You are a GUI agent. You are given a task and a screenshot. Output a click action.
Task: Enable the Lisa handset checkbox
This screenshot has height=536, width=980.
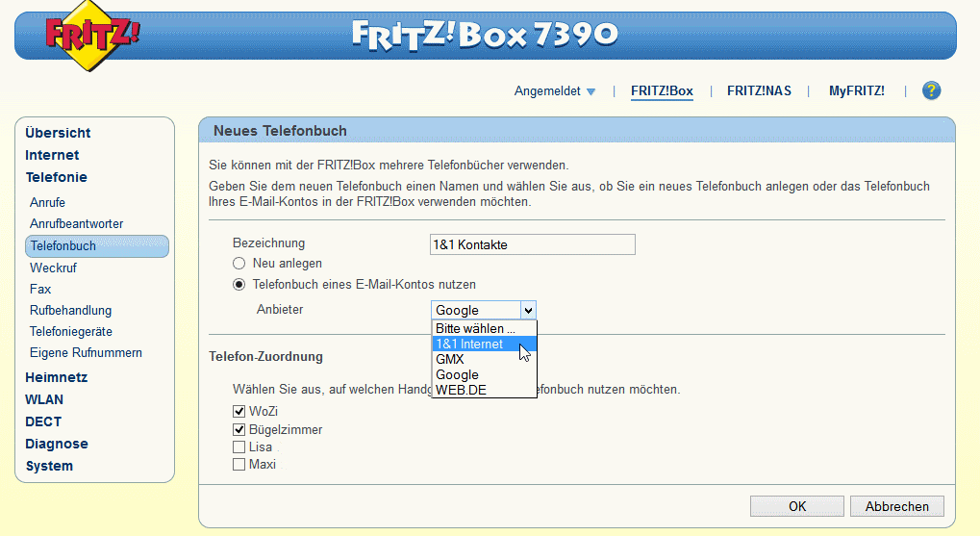[x=239, y=447]
